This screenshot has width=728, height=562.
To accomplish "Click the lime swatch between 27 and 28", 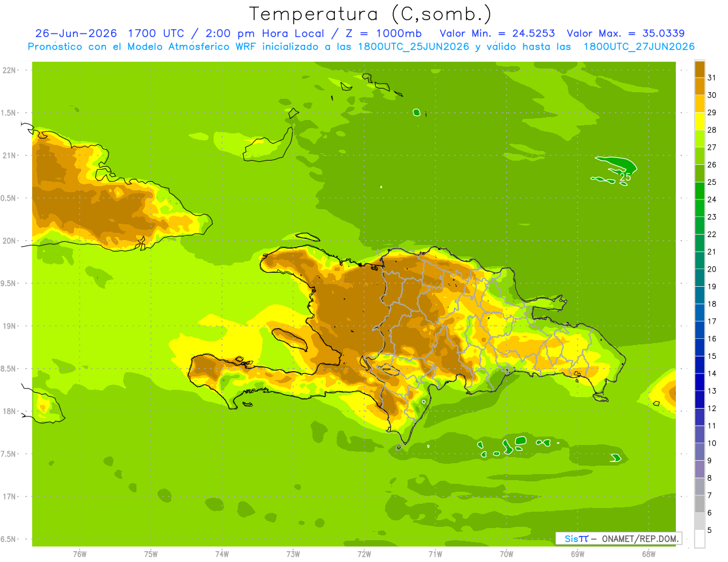I will click(699, 138).
